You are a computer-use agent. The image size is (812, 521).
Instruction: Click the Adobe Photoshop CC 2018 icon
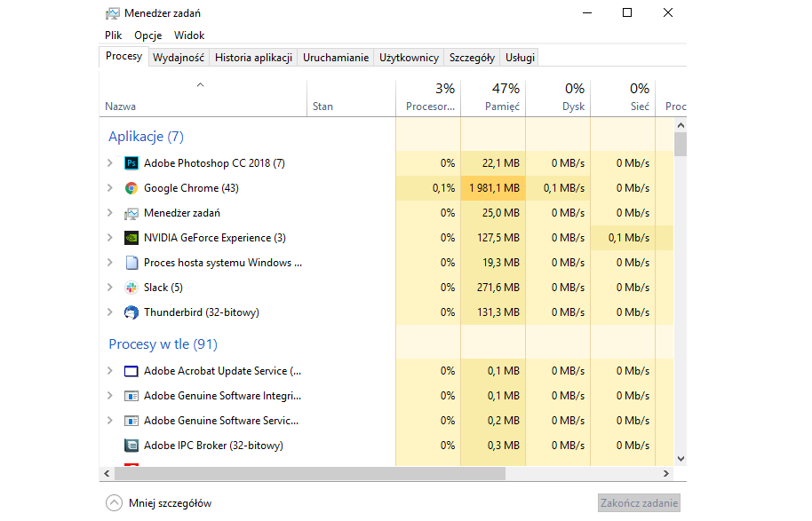[131, 163]
